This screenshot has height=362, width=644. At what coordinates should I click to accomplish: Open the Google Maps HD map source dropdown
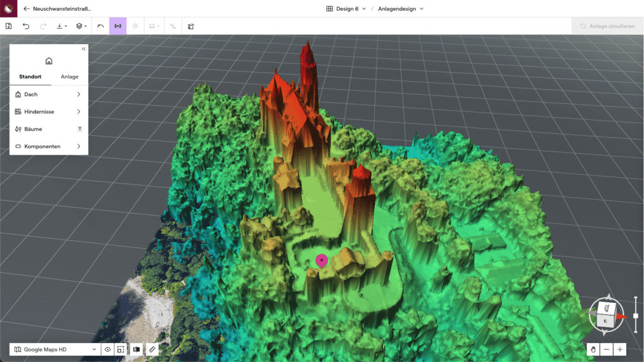pos(55,349)
